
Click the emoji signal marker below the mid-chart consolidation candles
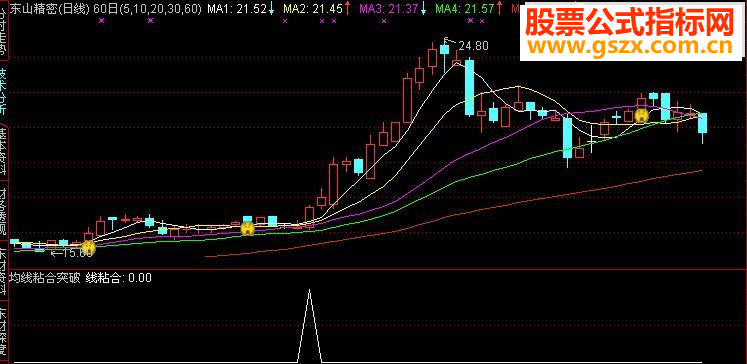point(248,229)
